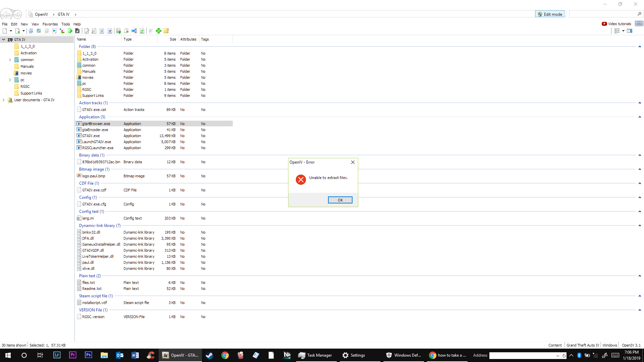The height and width of the screenshot is (362, 644).
Task: Expand the pc folder in tree
Action: [x=10, y=80]
